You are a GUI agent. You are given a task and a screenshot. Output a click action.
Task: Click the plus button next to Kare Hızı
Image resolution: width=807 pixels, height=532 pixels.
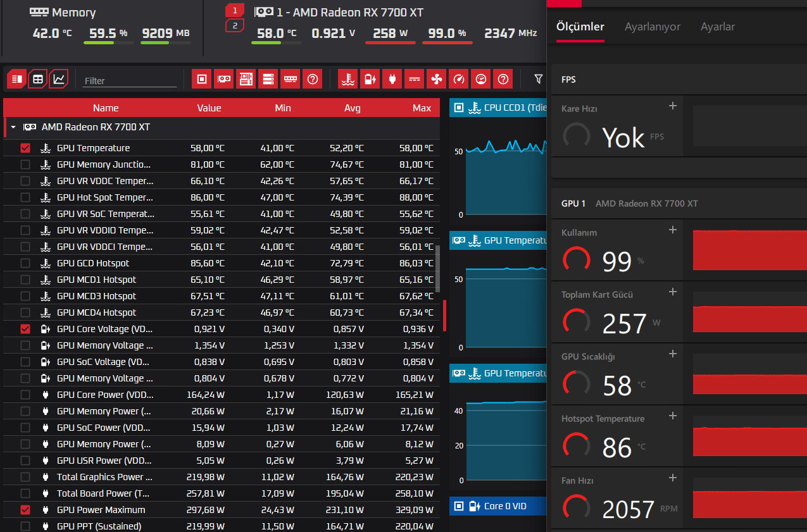click(673, 106)
